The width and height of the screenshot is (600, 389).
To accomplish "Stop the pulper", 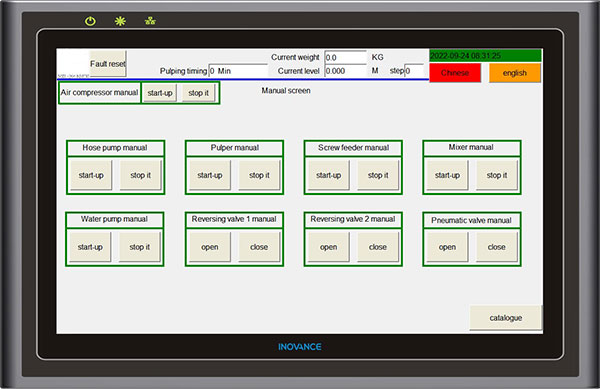I will pos(259,175).
